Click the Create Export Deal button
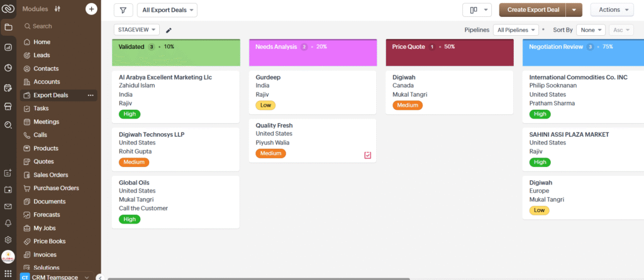Image resolution: width=644 pixels, height=280 pixels. pos(532,10)
